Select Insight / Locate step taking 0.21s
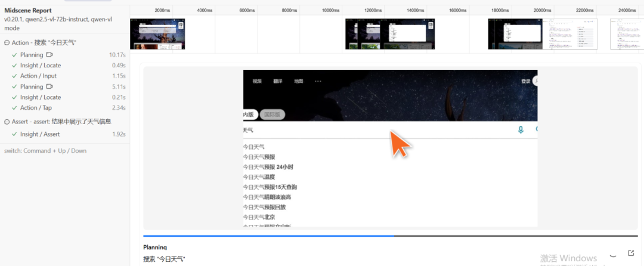 tap(65, 97)
